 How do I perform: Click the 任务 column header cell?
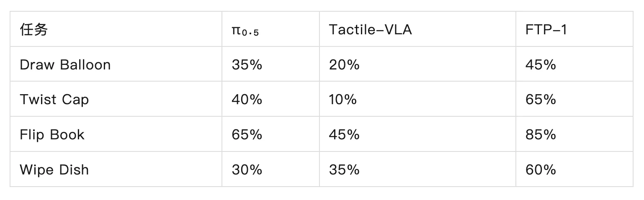tap(116, 29)
